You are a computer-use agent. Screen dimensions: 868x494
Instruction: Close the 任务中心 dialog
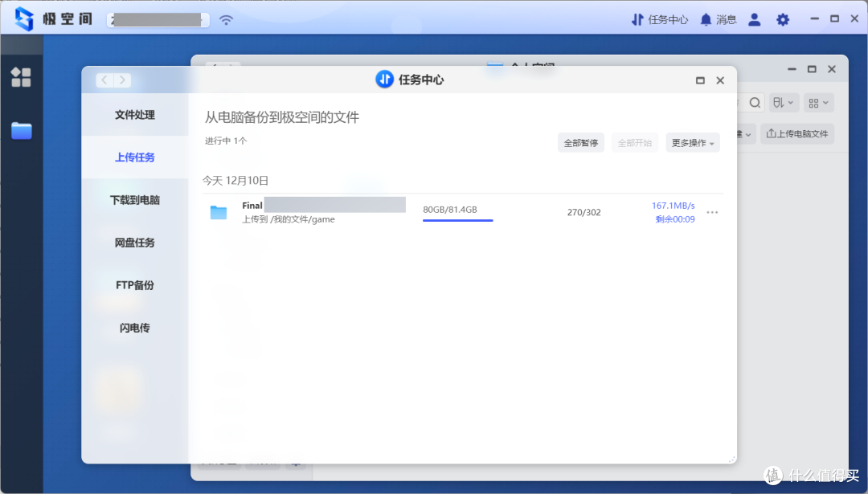[720, 80]
